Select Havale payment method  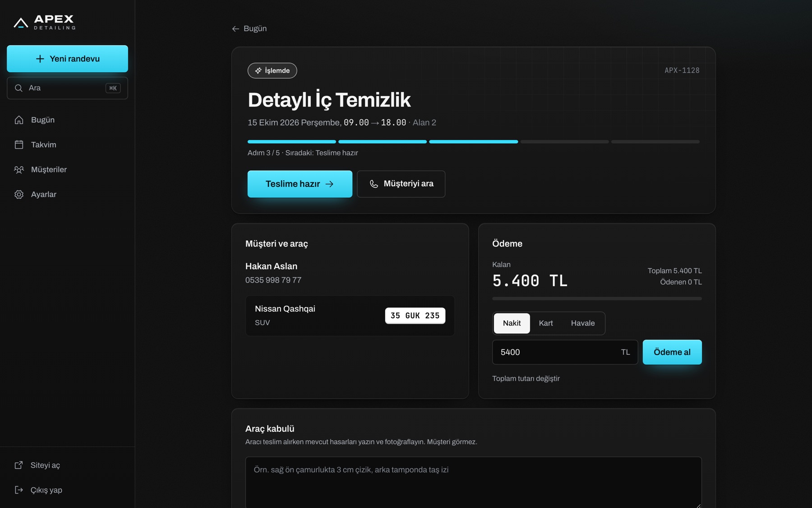click(583, 323)
